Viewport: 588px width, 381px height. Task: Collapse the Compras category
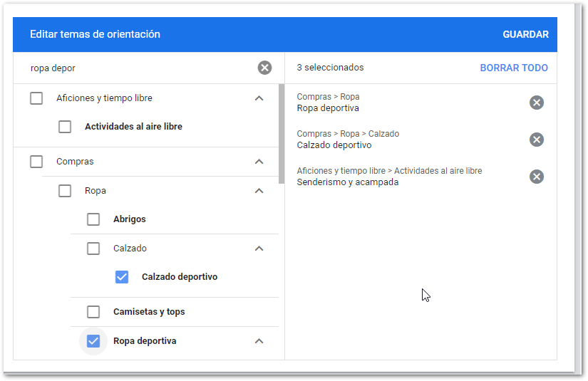pos(259,162)
